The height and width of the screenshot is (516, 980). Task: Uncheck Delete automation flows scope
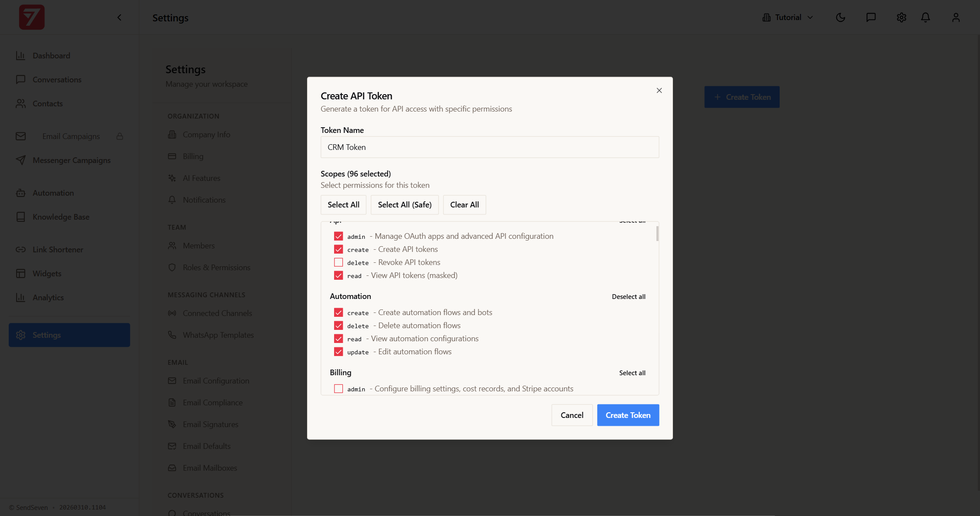point(338,326)
